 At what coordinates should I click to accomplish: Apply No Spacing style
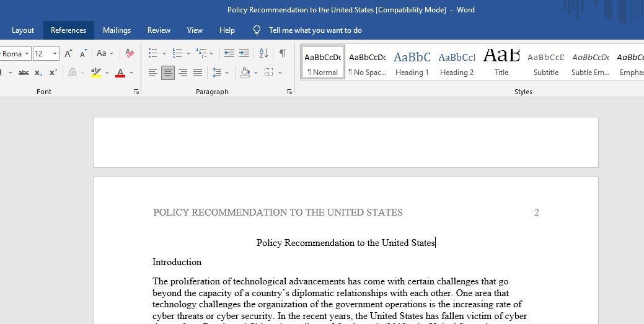[368, 62]
